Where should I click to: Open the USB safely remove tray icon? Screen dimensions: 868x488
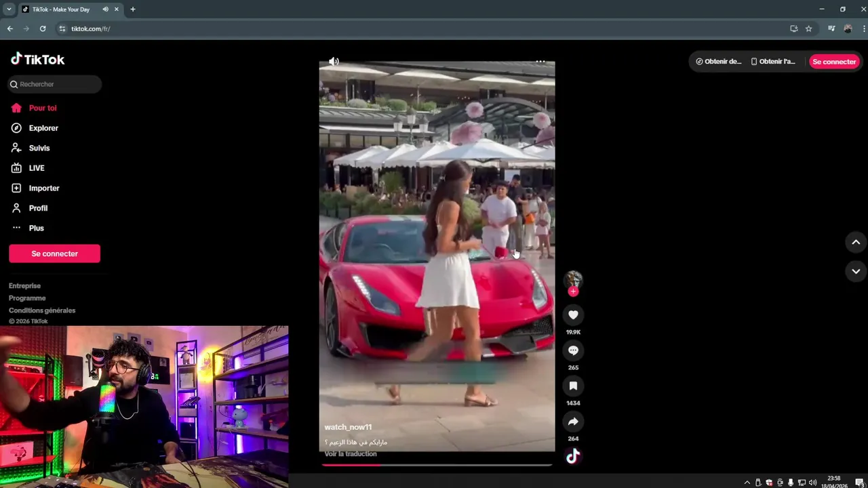tap(758, 483)
